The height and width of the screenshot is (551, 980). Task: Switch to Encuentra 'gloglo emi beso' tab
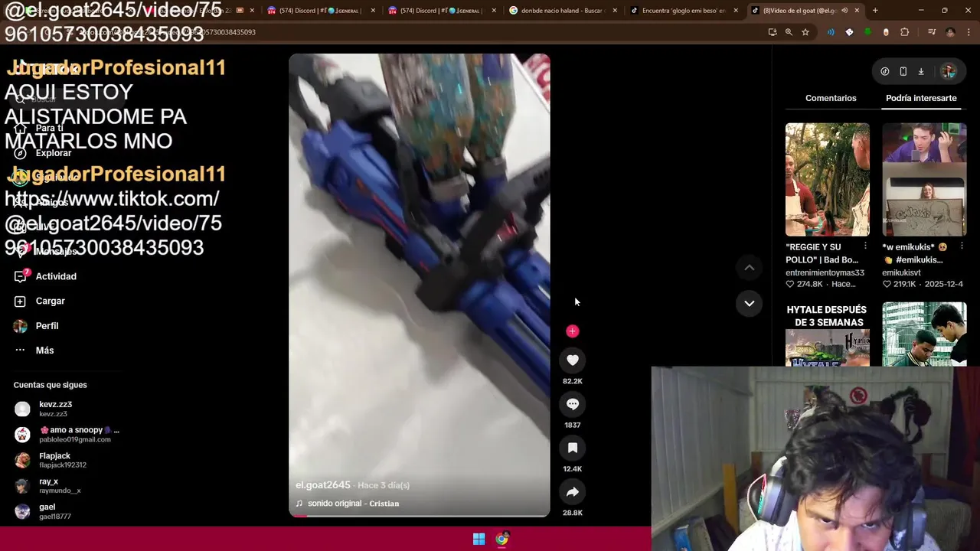tap(684, 11)
